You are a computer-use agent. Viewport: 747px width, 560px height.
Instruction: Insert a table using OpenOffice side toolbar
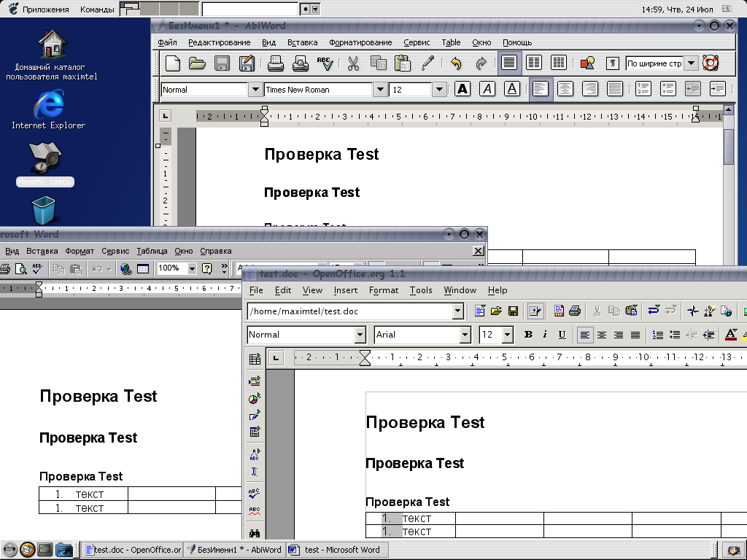coord(255,359)
